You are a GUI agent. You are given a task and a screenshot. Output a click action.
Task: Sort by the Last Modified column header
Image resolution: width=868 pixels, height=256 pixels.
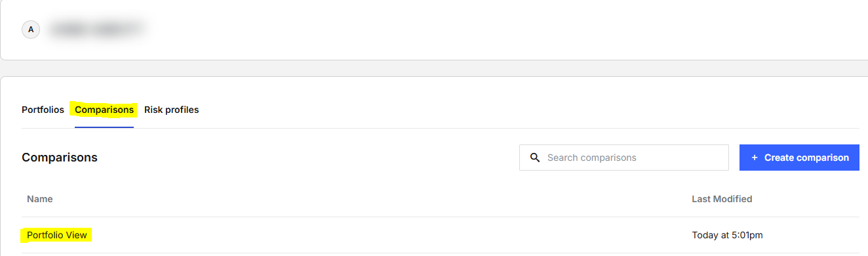[x=722, y=199]
